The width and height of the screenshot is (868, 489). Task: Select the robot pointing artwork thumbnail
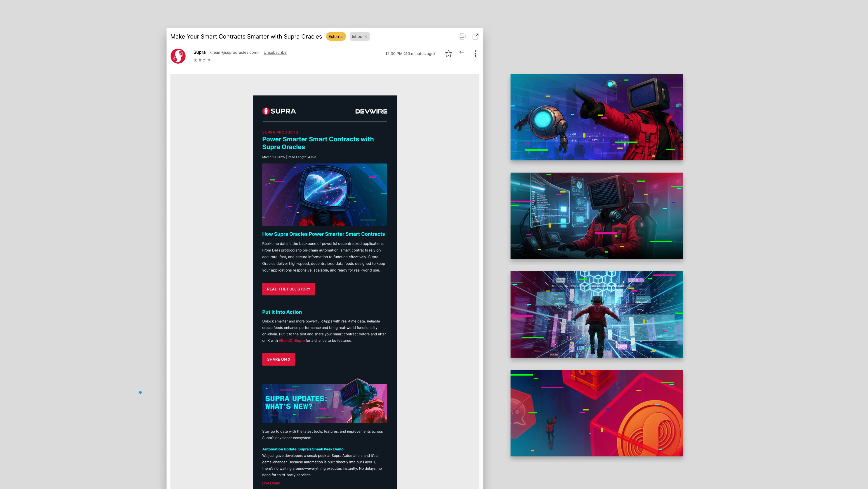tap(597, 117)
